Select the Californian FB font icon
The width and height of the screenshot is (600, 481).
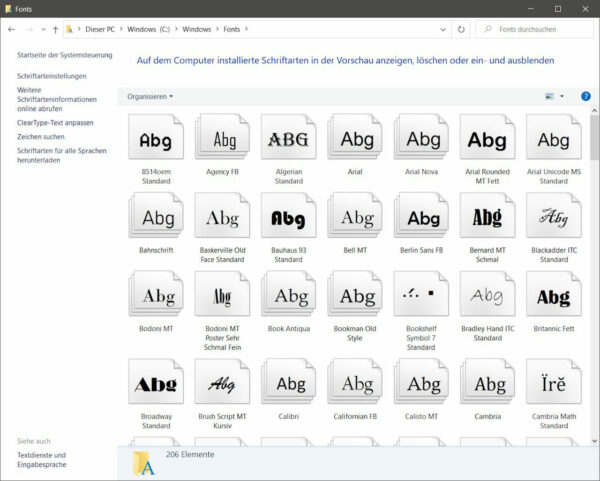point(355,381)
